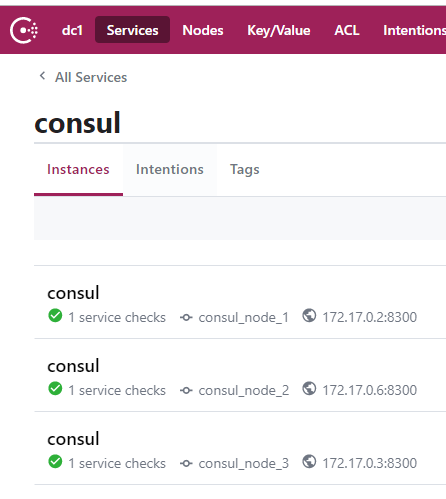The image size is (446, 499).
Task: Open the Key/Value section
Action: tap(279, 30)
